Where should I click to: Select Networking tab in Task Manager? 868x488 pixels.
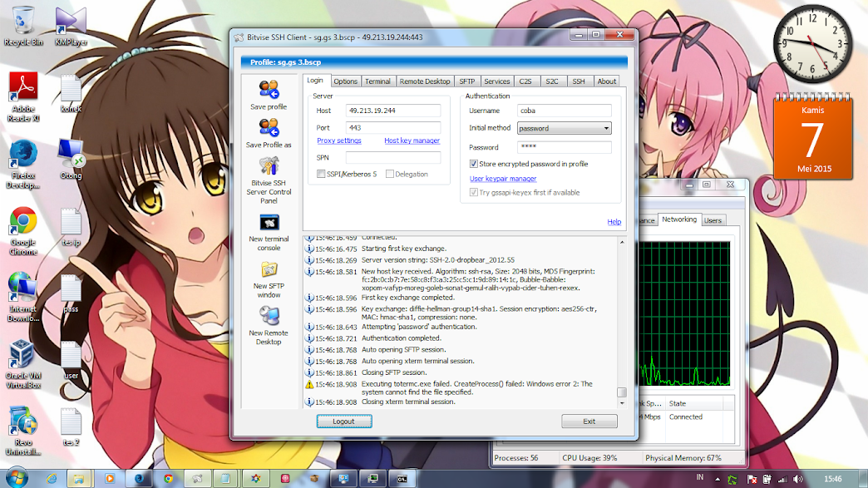pyautogui.click(x=679, y=219)
